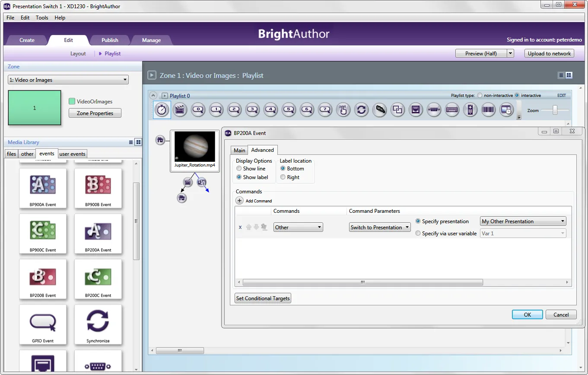Viewport: 588px width, 375px height.
Task: Pick the GPIO button 4 event icon
Action: point(271,110)
